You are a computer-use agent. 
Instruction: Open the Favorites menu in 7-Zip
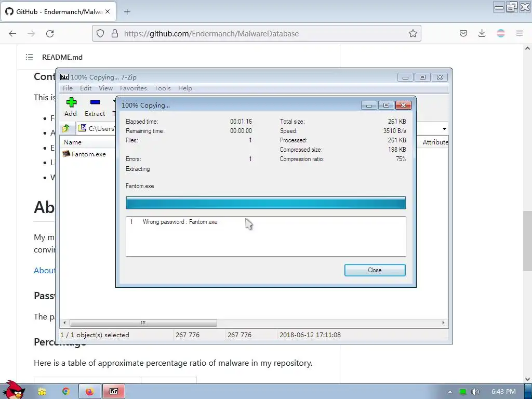click(x=134, y=88)
